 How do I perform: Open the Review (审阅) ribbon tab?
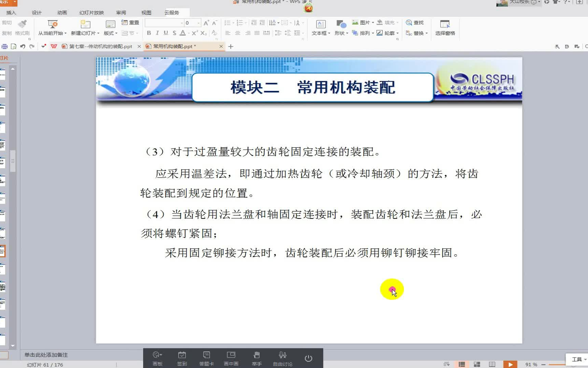click(x=121, y=13)
